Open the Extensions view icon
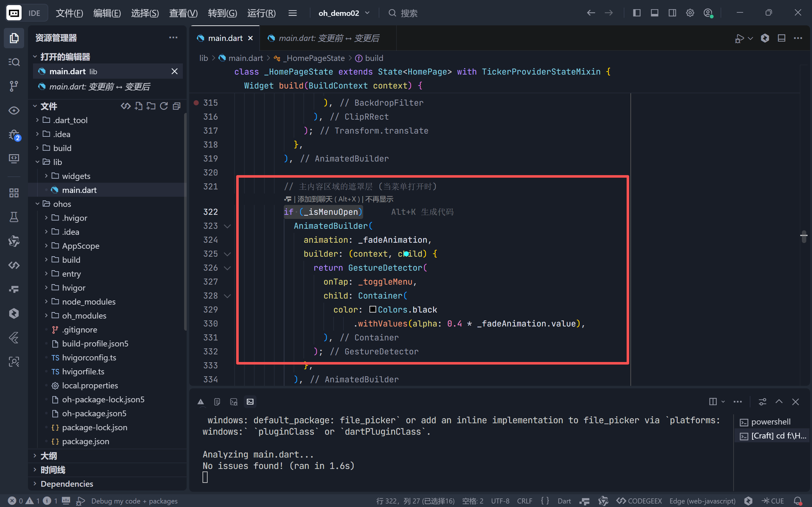Image resolution: width=812 pixels, height=507 pixels. tap(14, 193)
